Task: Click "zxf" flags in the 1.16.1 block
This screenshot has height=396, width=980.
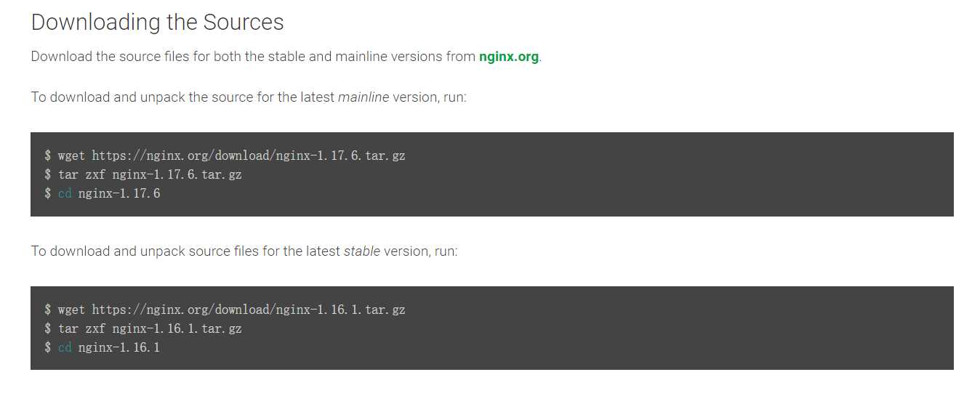Action: tap(95, 328)
